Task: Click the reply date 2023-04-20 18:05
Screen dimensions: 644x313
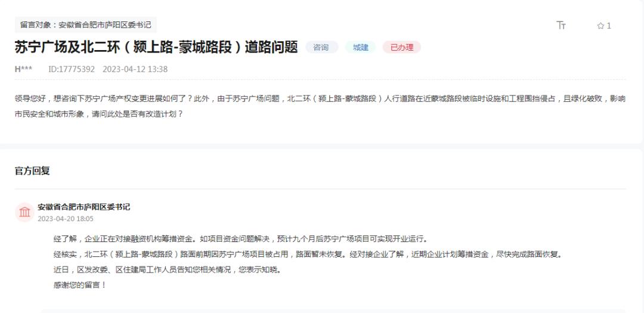Action: click(66, 219)
